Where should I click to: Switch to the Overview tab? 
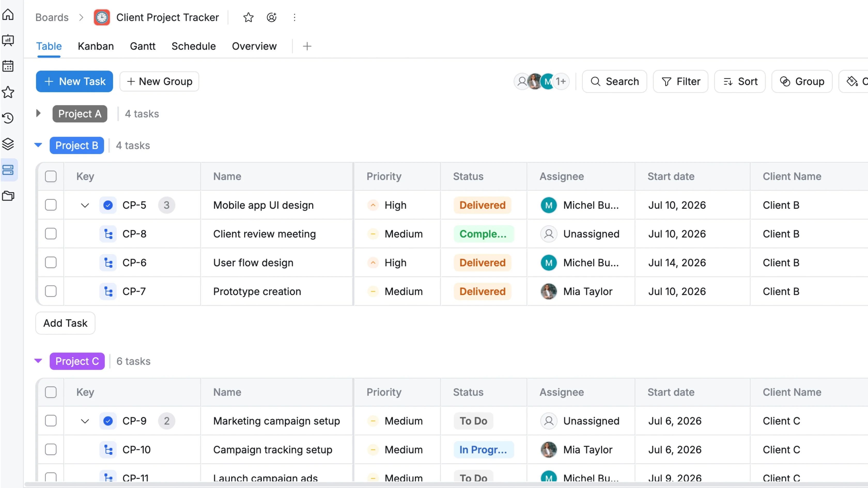254,46
